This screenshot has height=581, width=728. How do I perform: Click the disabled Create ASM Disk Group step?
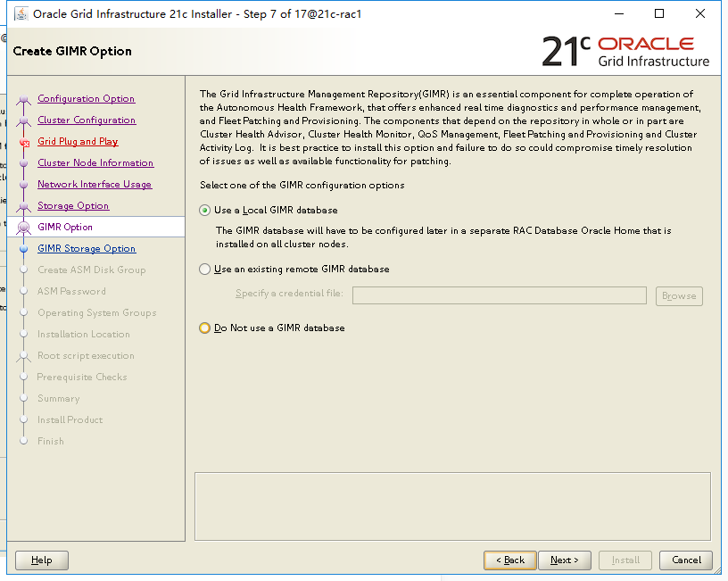[x=92, y=270]
